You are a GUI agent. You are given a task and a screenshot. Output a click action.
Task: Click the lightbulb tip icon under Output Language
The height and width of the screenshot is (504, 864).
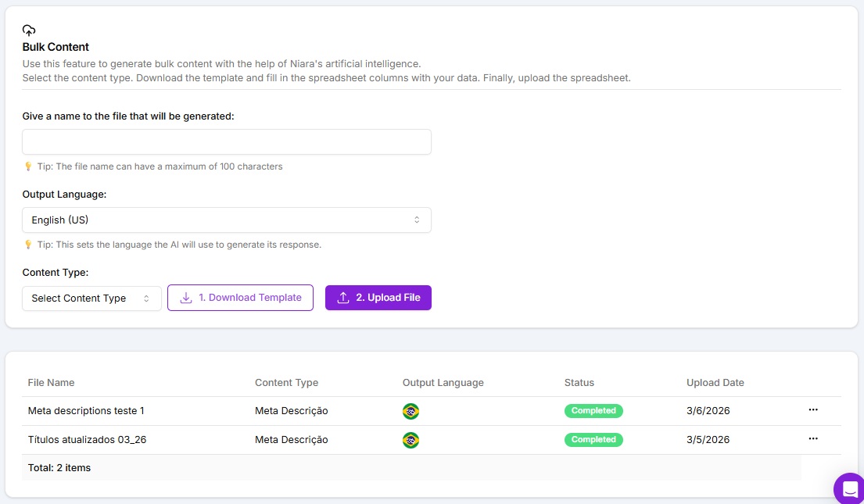28,245
